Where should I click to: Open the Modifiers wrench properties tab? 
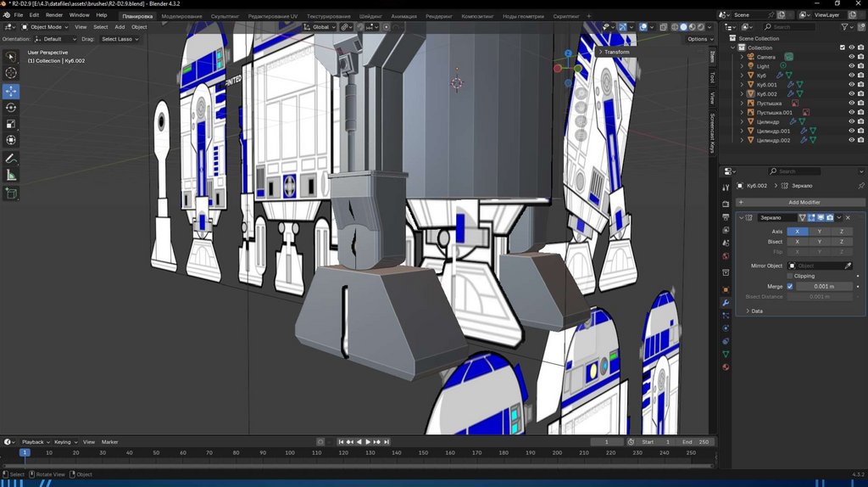pyautogui.click(x=726, y=303)
